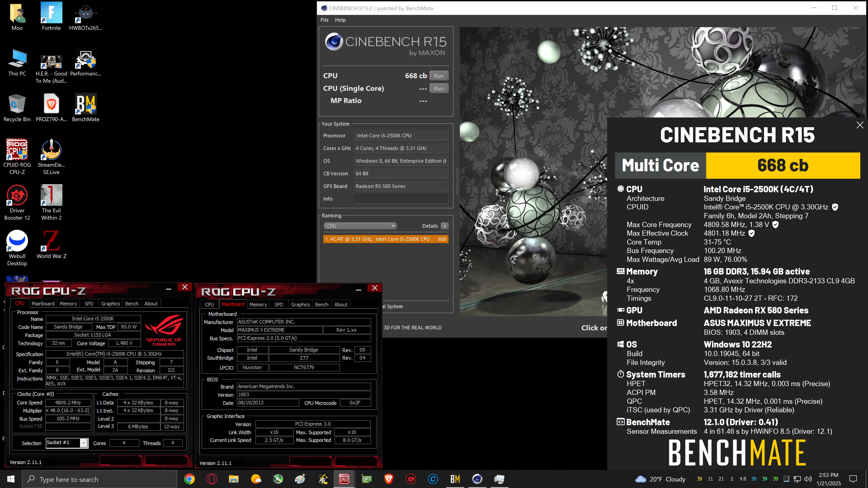Open the volume control in the system tray
This screenshot has width=868, height=488.
click(808, 479)
